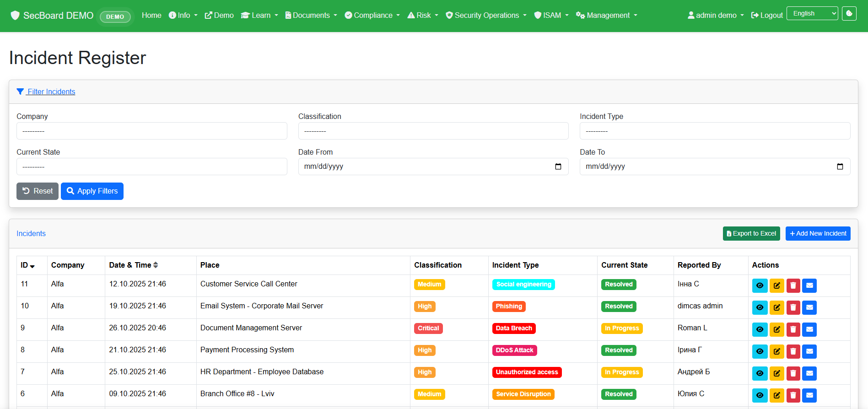Open the theme switcher icon beside language selector
The width and height of the screenshot is (868, 409).
[849, 14]
